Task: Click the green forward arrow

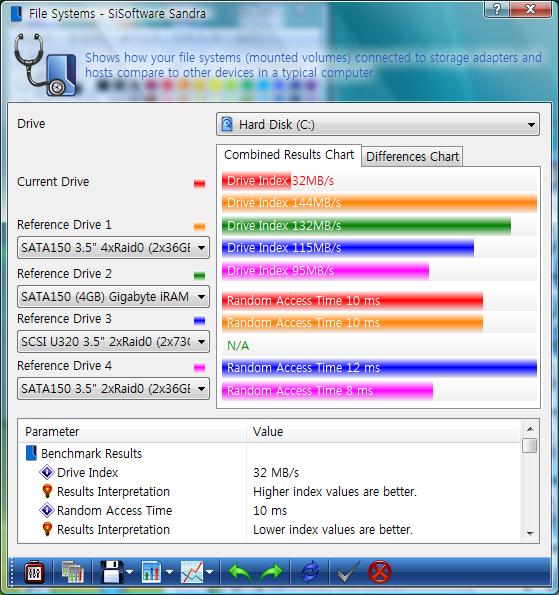Action: 271,572
